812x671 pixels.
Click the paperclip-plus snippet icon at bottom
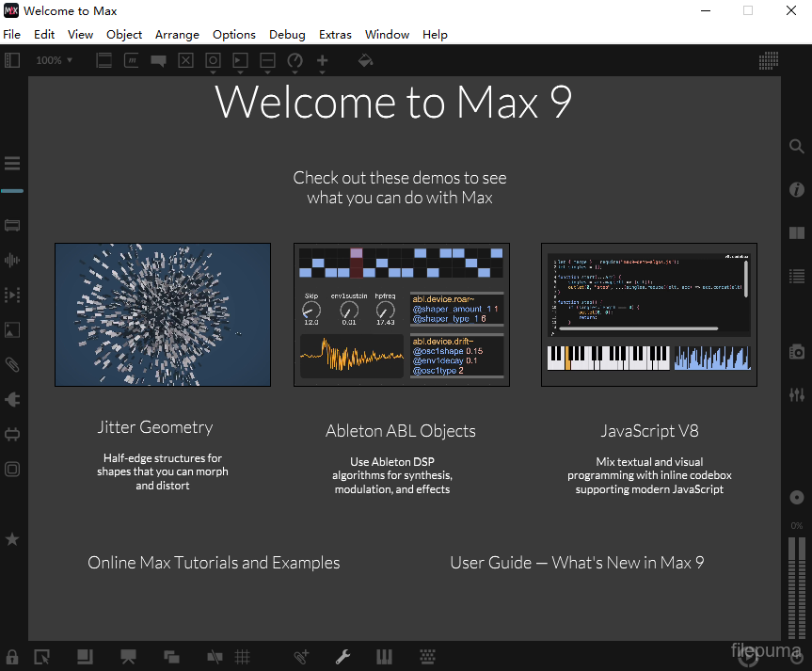(301, 657)
